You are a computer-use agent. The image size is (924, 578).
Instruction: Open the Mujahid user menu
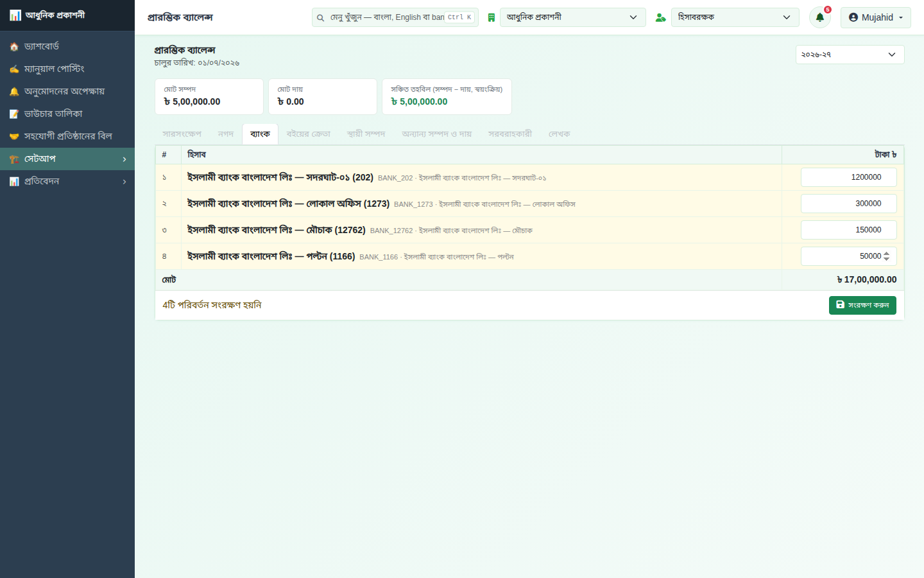(x=875, y=17)
